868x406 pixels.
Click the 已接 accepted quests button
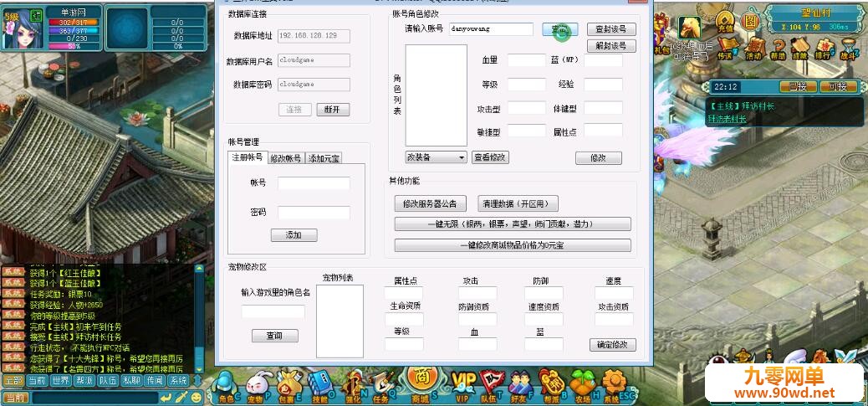click(x=798, y=87)
